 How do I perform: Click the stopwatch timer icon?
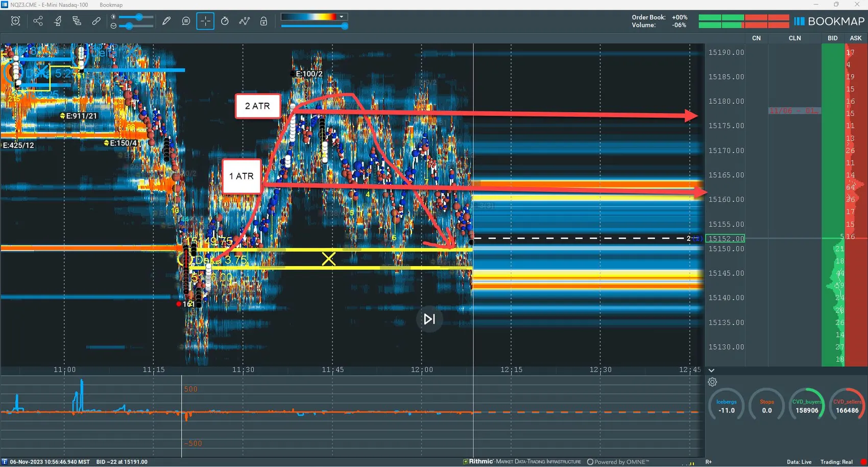225,21
